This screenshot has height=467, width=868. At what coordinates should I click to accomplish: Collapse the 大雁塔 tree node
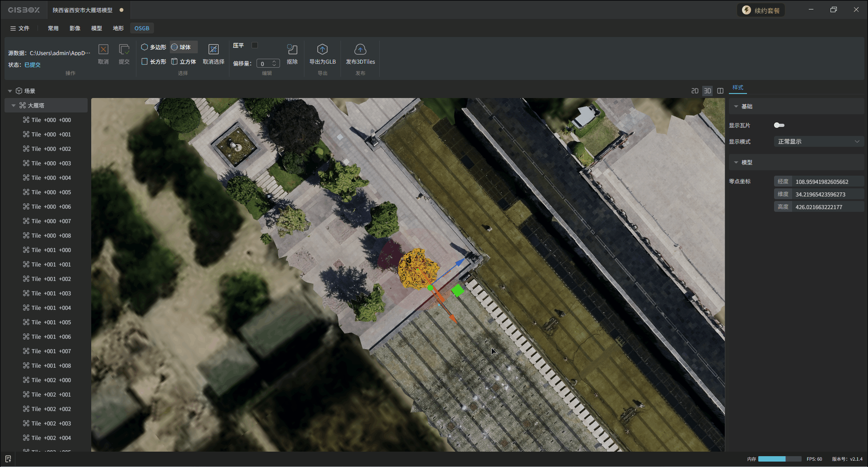pyautogui.click(x=14, y=105)
